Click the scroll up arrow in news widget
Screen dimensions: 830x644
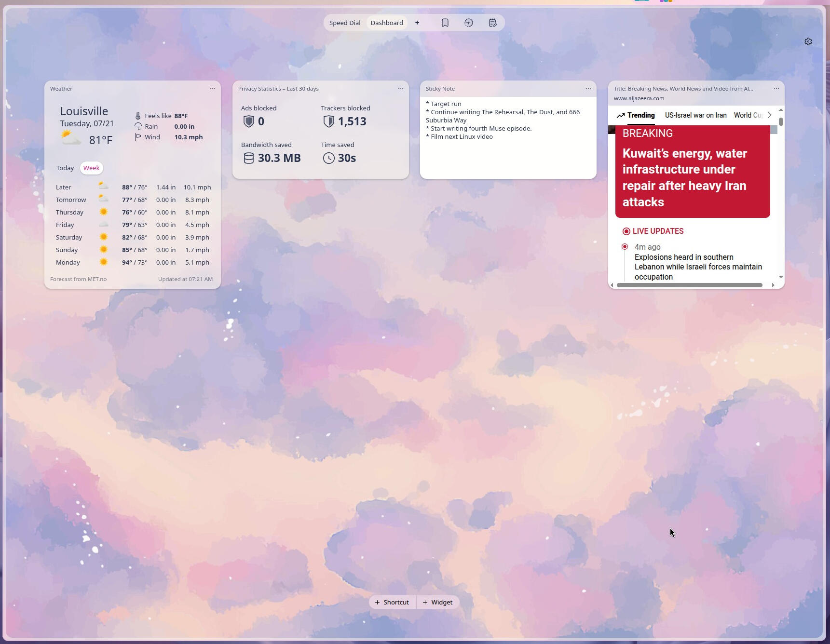pos(781,110)
